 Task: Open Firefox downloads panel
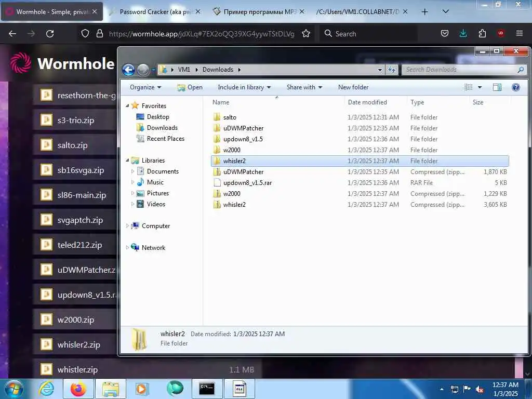click(x=463, y=34)
